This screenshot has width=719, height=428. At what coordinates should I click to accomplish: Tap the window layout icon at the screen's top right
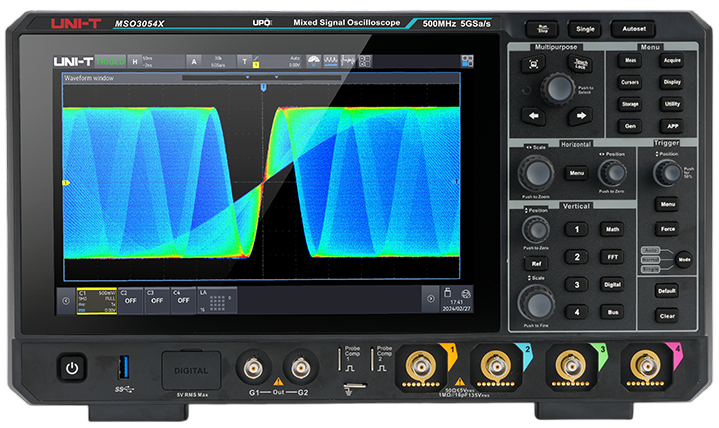pyautogui.click(x=467, y=61)
